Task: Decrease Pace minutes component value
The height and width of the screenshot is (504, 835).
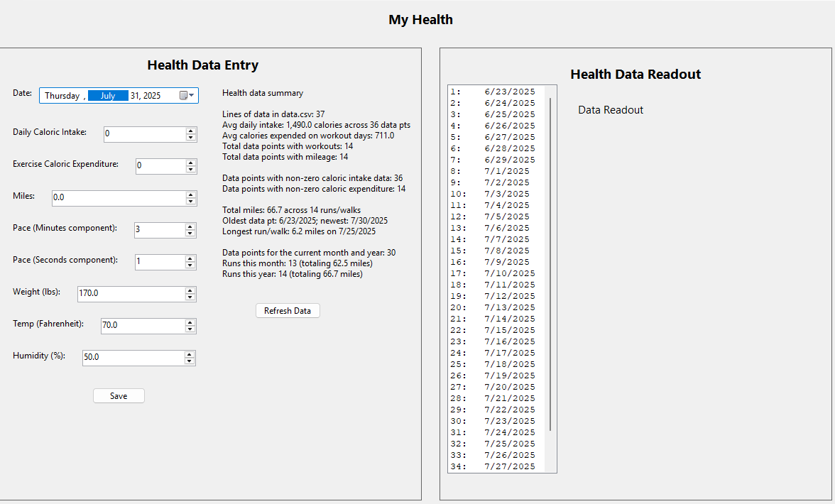Action: click(x=190, y=233)
